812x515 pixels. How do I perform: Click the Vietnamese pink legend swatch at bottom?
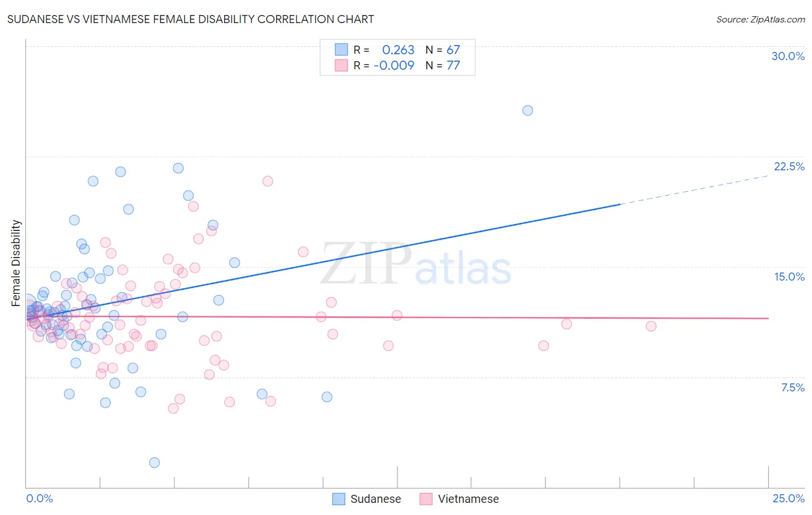pyautogui.click(x=426, y=499)
